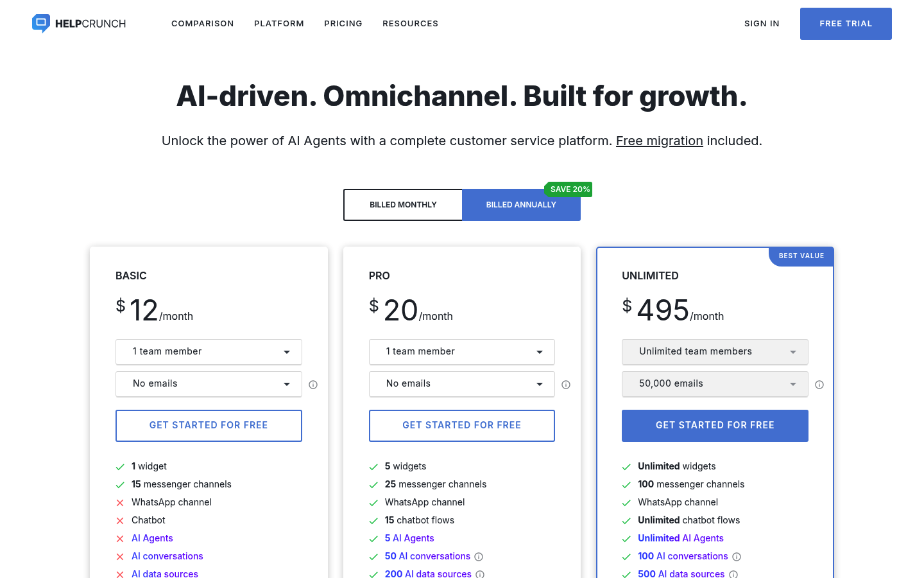This screenshot has width=924, height=578.
Task: Open Pro plan team member dropdown
Action: point(462,352)
